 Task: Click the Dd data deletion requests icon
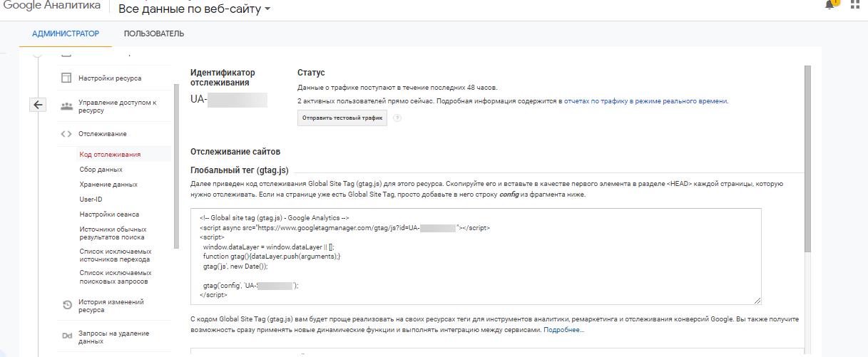click(66, 336)
